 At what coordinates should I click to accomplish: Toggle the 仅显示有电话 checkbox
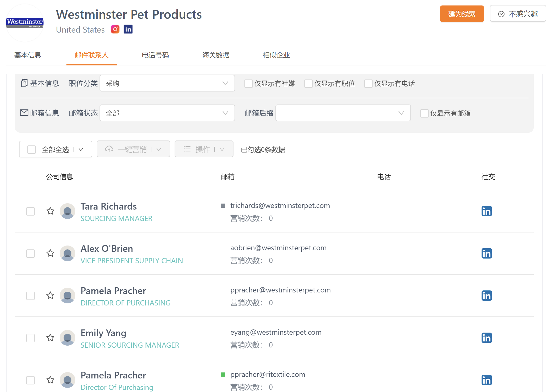pyautogui.click(x=368, y=84)
